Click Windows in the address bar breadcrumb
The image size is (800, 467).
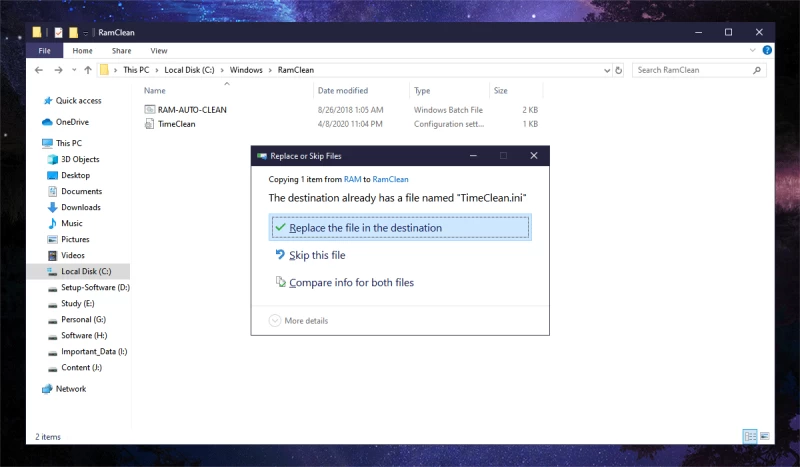pos(246,70)
